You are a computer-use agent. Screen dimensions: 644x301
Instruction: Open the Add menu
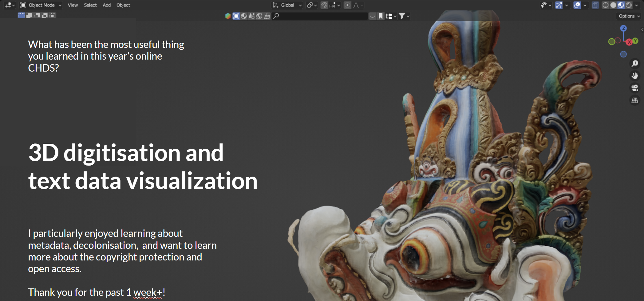(x=107, y=5)
